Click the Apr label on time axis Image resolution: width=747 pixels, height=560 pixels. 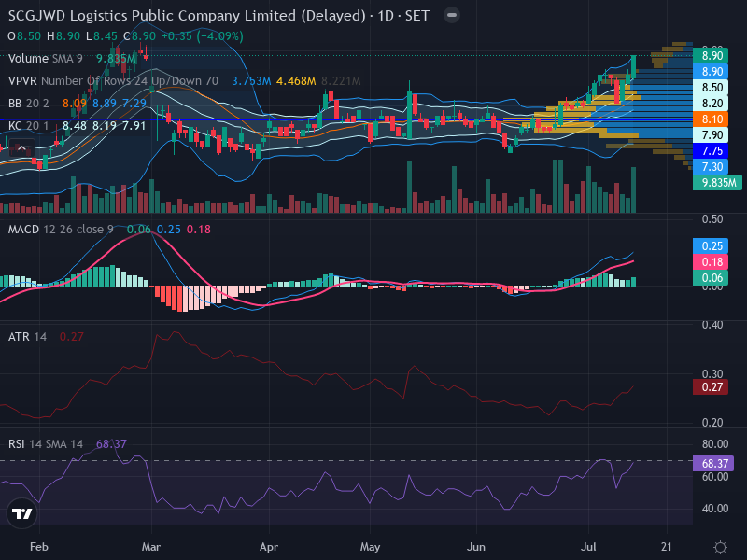pyautogui.click(x=269, y=547)
